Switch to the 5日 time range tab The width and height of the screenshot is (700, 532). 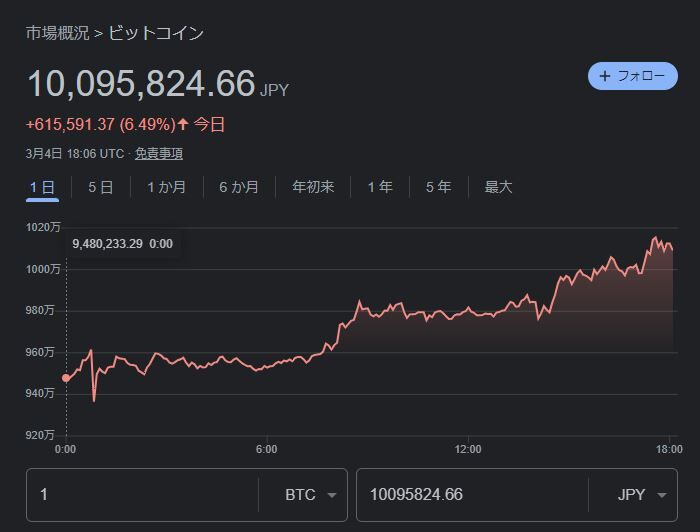pos(100,187)
